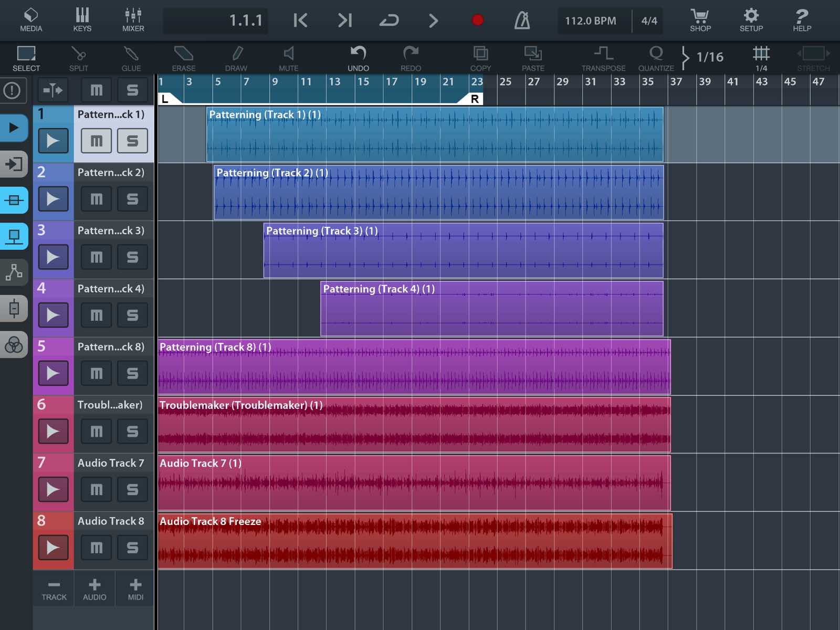Screen dimensions: 840x630
Task: Redo the last action
Action: (x=411, y=58)
